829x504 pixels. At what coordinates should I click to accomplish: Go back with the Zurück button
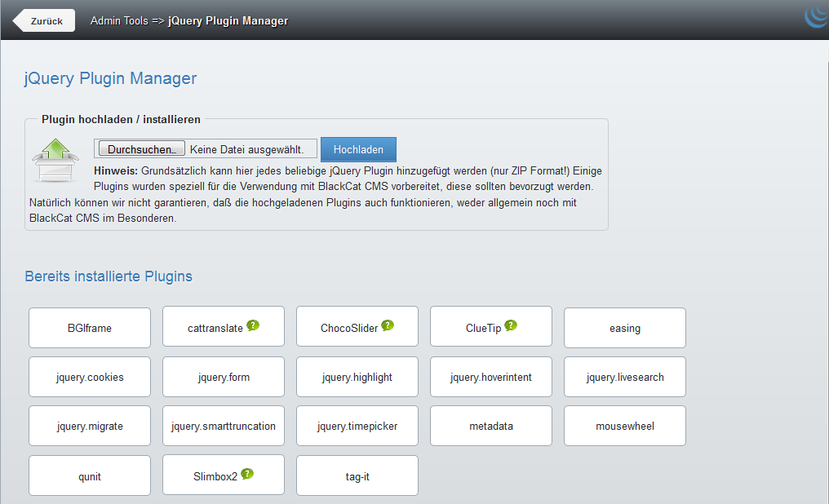(45, 21)
